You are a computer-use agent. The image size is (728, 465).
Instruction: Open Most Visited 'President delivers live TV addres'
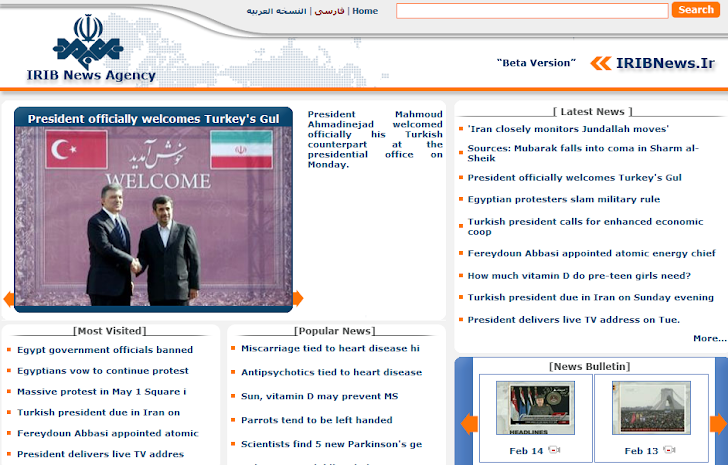pyautogui.click(x=100, y=454)
